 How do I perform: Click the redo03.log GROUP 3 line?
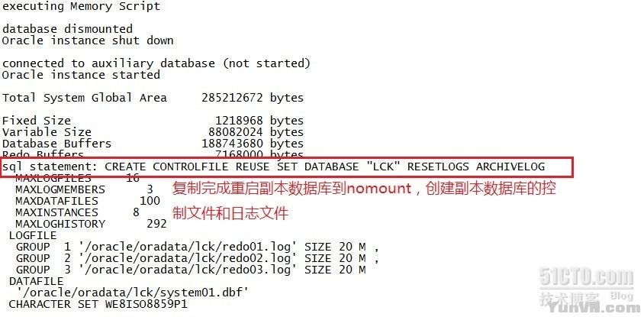point(191,270)
